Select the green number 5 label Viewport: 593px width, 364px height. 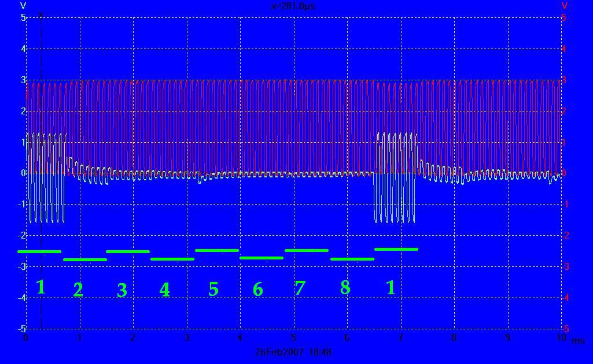click(x=213, y=289)
